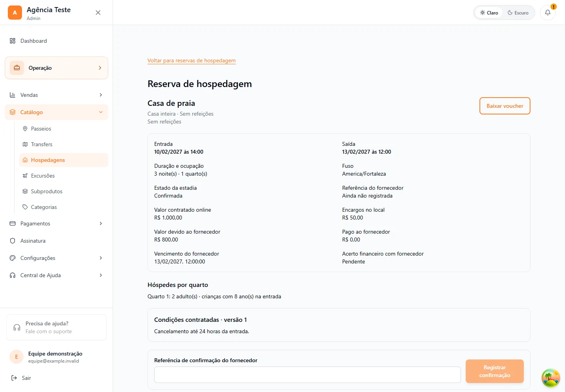Open notifications bell icon
The image size is (565, 392).
tap(548, 13)
